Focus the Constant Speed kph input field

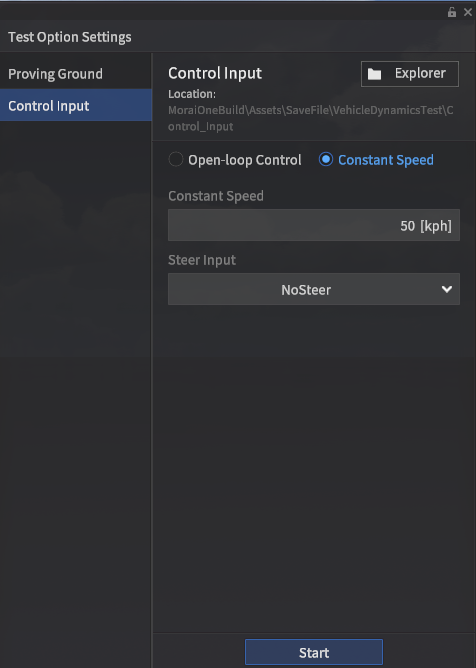314,225
